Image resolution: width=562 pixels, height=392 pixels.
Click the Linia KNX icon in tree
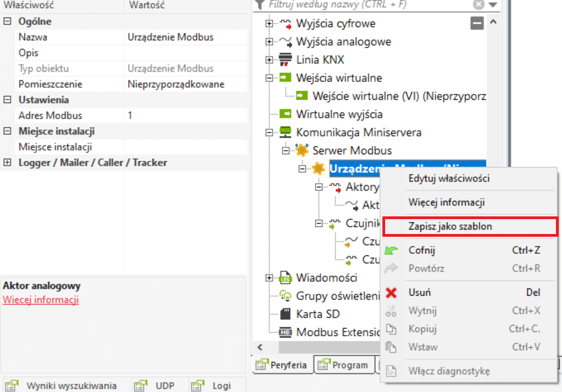pos(285,59)
